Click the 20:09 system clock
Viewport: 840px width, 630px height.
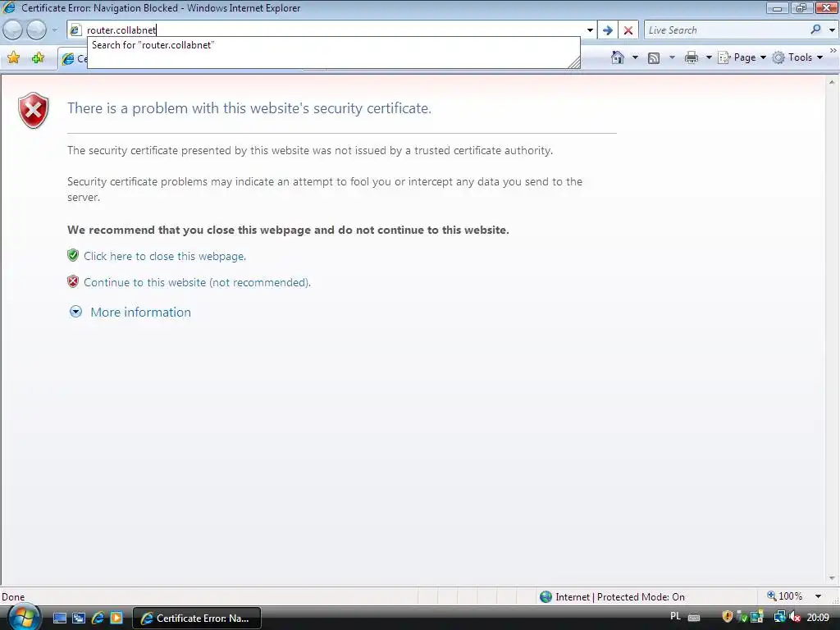818,618
